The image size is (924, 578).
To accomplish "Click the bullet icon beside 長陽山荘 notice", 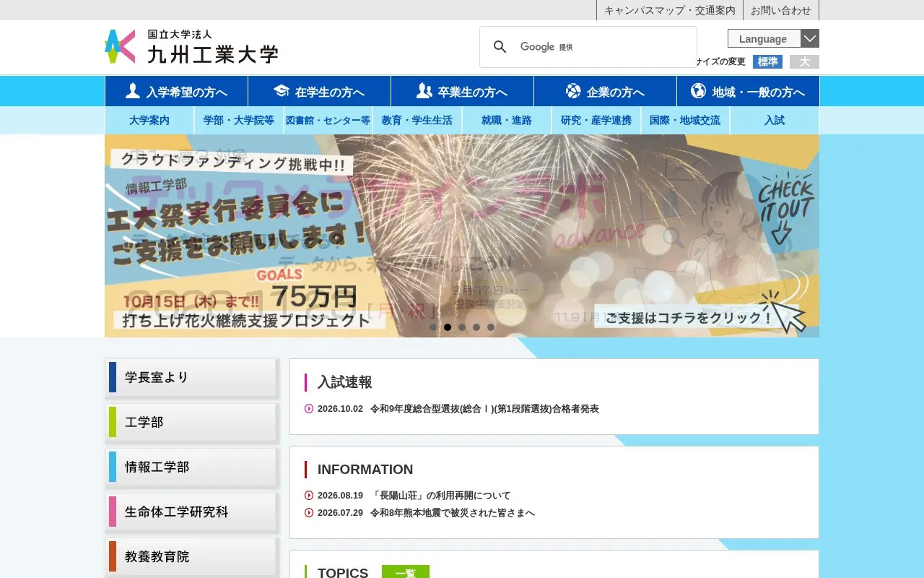I will tap(309, 496).
